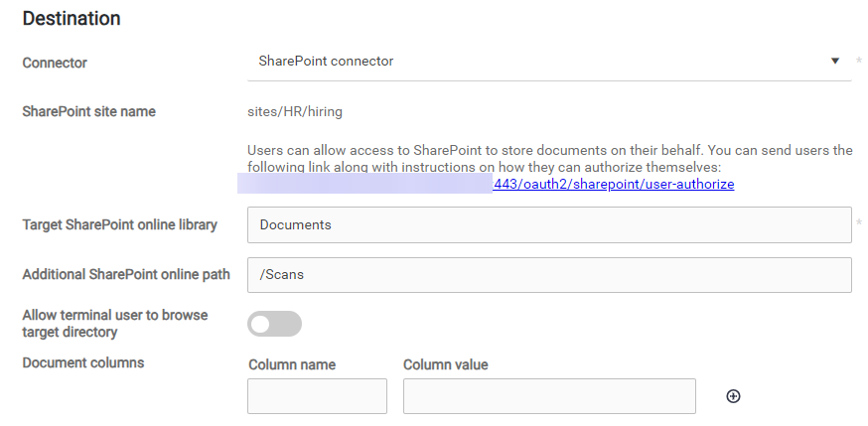Screen dimensions: 868x426
Task: Click the Document columns label
Action: click(x=82, y=362)
